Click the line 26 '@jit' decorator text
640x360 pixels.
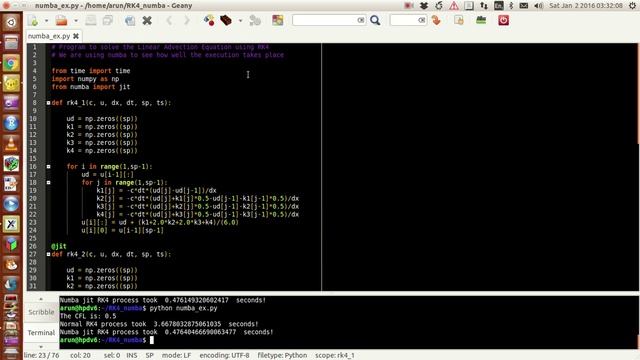tap(59, 246)
